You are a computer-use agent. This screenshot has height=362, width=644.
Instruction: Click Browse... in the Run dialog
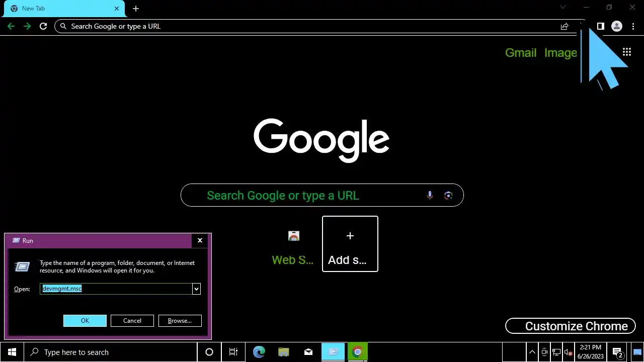180,321
